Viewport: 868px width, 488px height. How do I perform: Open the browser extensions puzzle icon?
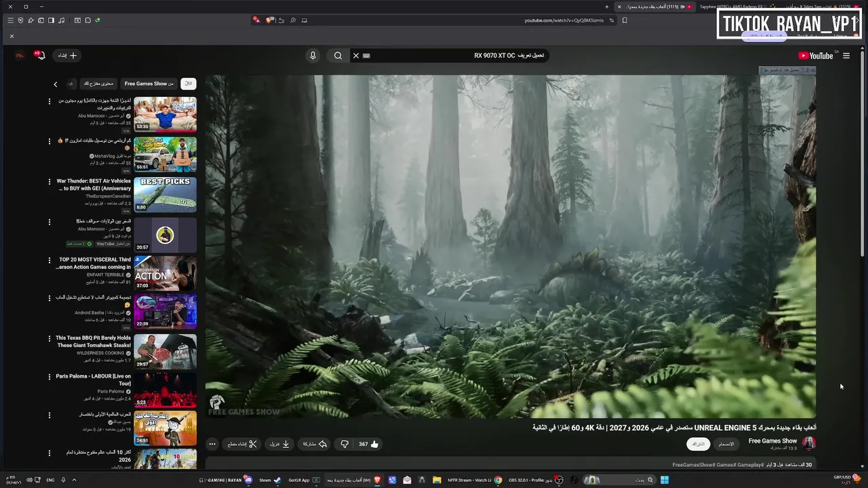tap(87, 20)
